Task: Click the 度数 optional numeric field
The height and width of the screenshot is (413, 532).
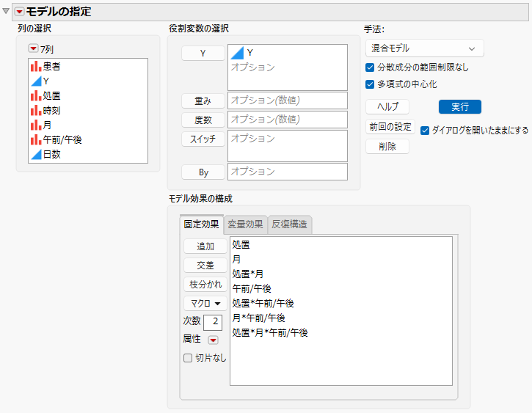Action: coord(288,120)
